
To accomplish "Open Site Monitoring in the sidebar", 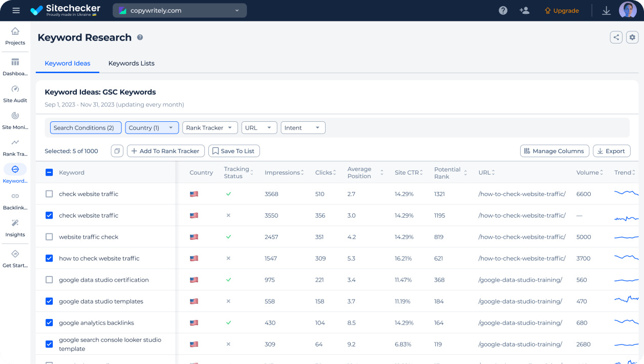I will click(x=15, y=121).
